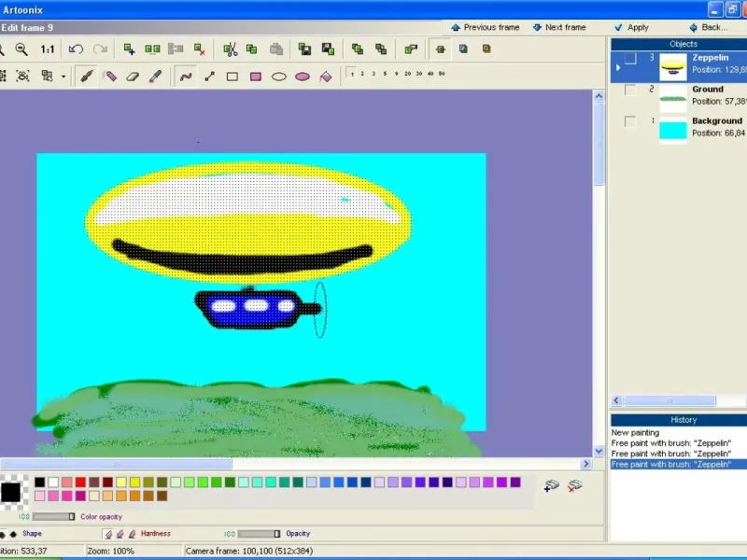Select the Zeppelin object thumbnail
747x560 pixels.
(x=673, y=66)
